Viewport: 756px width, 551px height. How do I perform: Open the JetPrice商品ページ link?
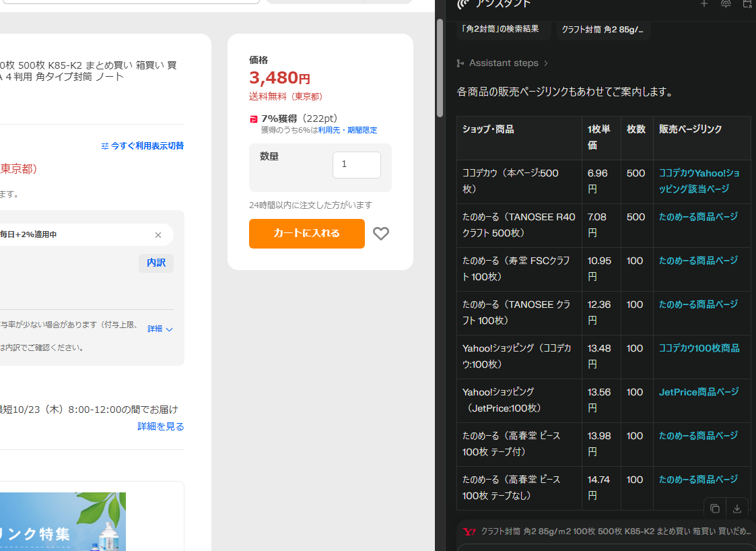[x=698, y=392]
